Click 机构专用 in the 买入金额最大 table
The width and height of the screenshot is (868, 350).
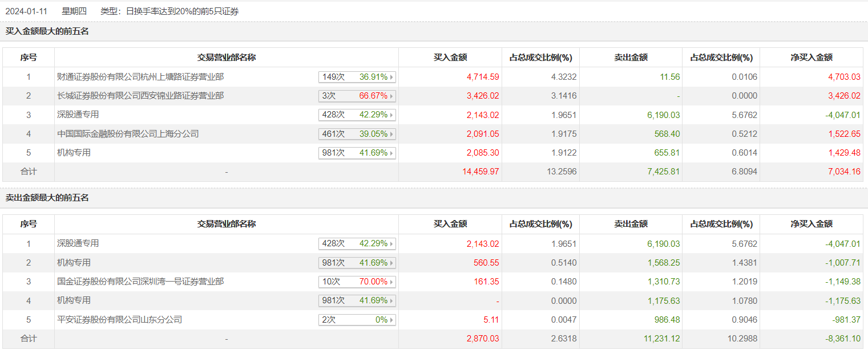pos(74,153)
